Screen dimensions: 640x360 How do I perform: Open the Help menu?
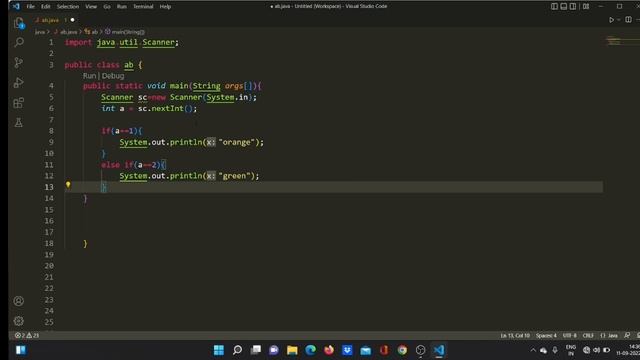(x=165, y=7)
